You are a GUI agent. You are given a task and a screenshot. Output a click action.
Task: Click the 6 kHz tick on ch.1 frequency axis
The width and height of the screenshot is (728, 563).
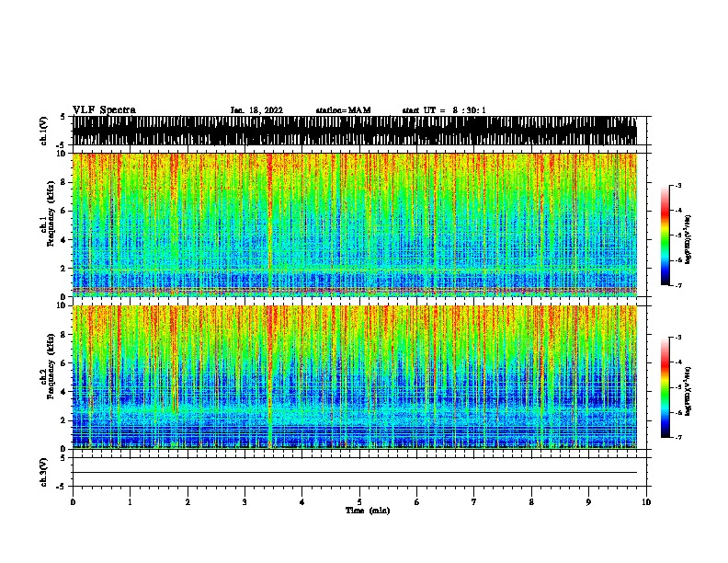click(63, 211)
